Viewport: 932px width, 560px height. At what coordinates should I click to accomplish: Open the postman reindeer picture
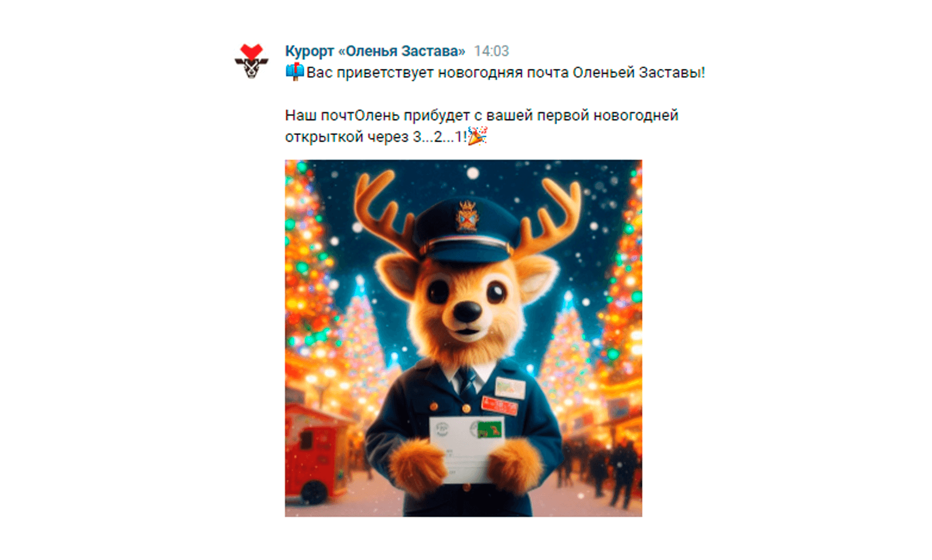click(463, 338)
